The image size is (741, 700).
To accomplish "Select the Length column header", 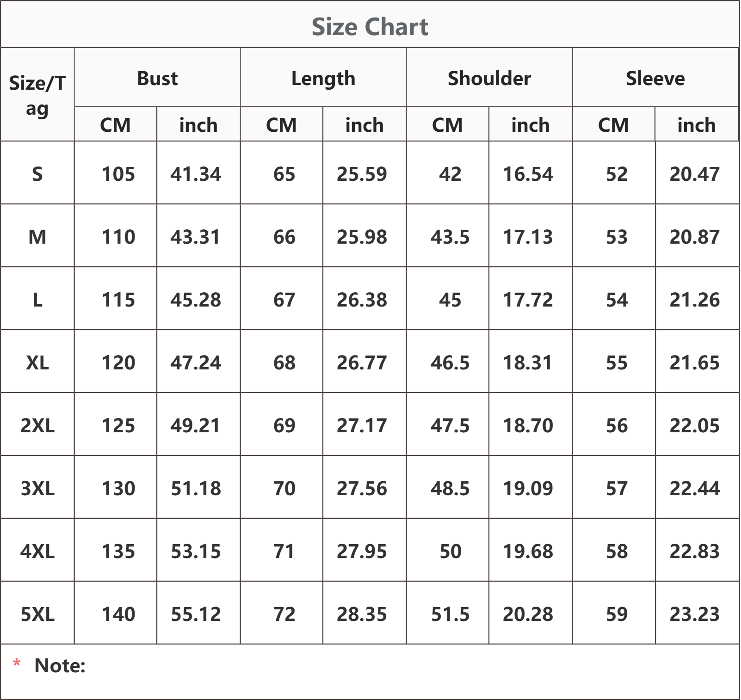I will [x=323, y=79].
